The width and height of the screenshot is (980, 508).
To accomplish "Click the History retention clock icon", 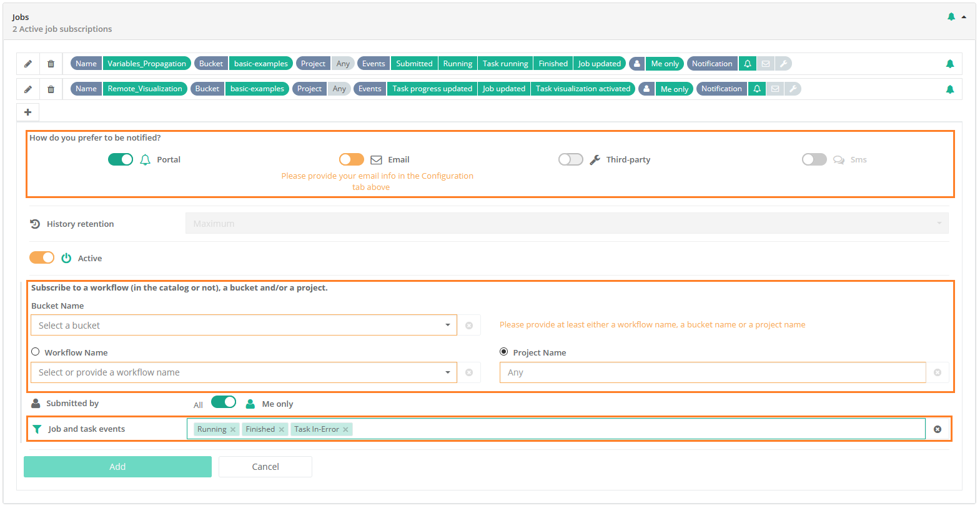I will pyautogui.click(x=35, y=224).
